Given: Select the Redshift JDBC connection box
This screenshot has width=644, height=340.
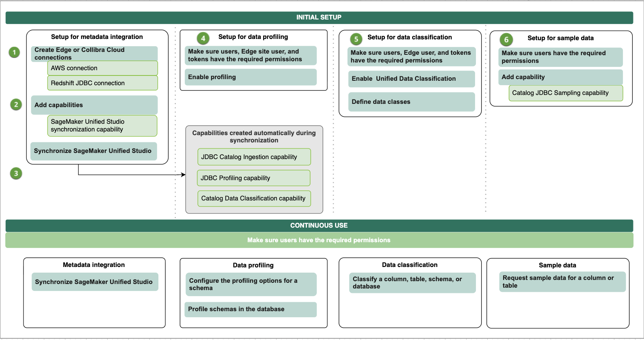Looking at the screenshot, I should pyautogui.click(x=102, y=83).
